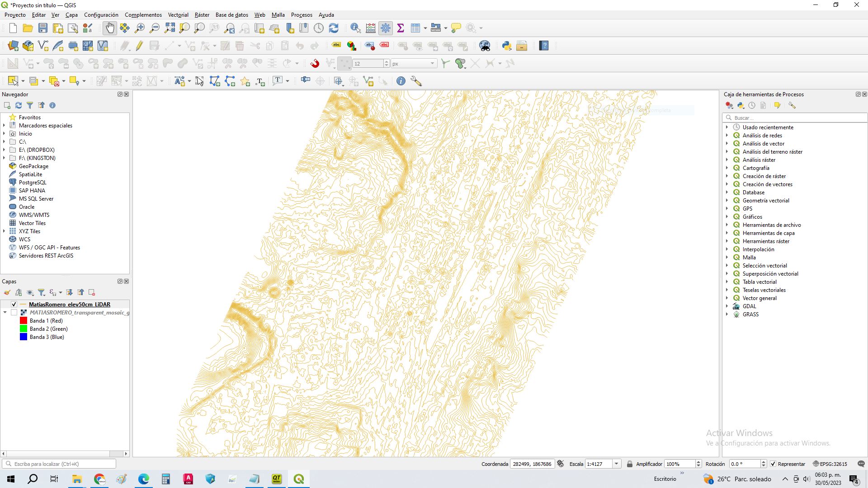Click the EPSG:32615 CRS button
The image size is (868, 488).
click(830, 464)
